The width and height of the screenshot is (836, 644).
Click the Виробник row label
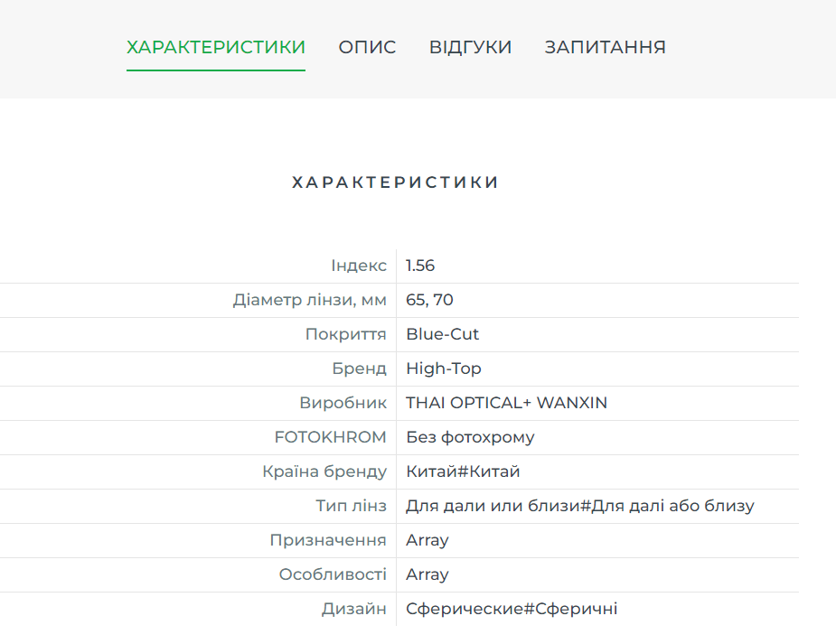[x=343, y=403]
